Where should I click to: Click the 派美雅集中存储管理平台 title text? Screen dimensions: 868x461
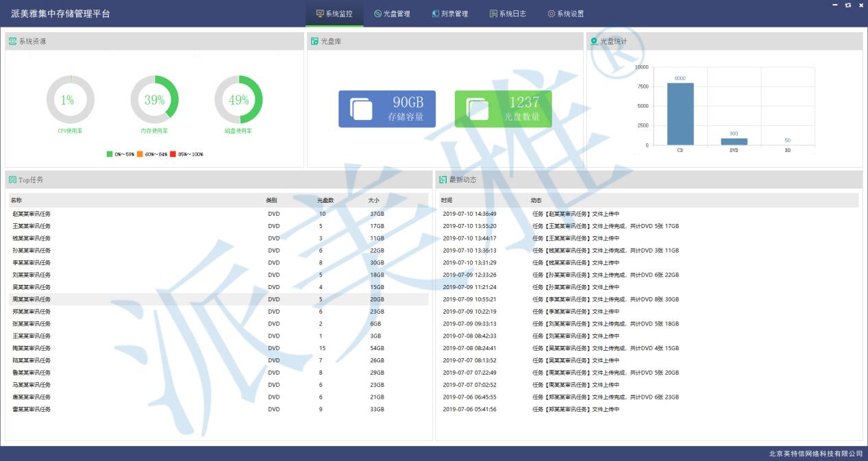(x=60, y=14)
